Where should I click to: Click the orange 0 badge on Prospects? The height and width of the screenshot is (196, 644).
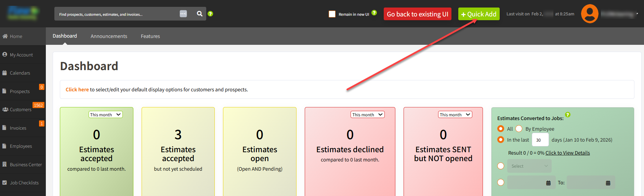coord(42,87)
